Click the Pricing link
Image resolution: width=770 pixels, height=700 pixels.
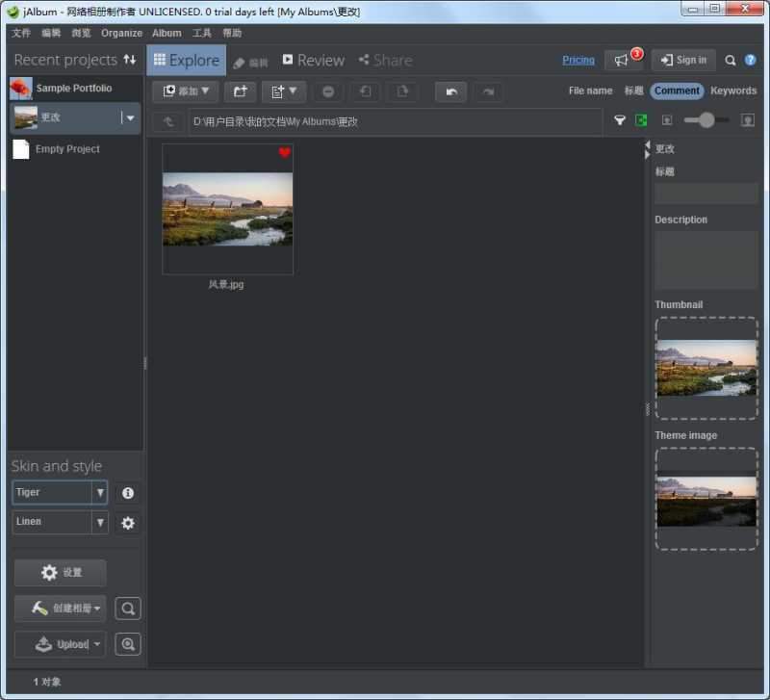[577, 60]
